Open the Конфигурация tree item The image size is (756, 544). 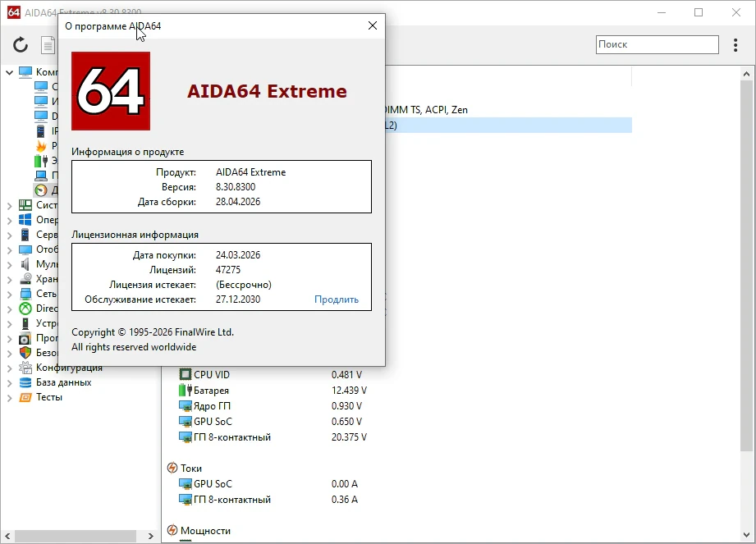click(69, 368)
